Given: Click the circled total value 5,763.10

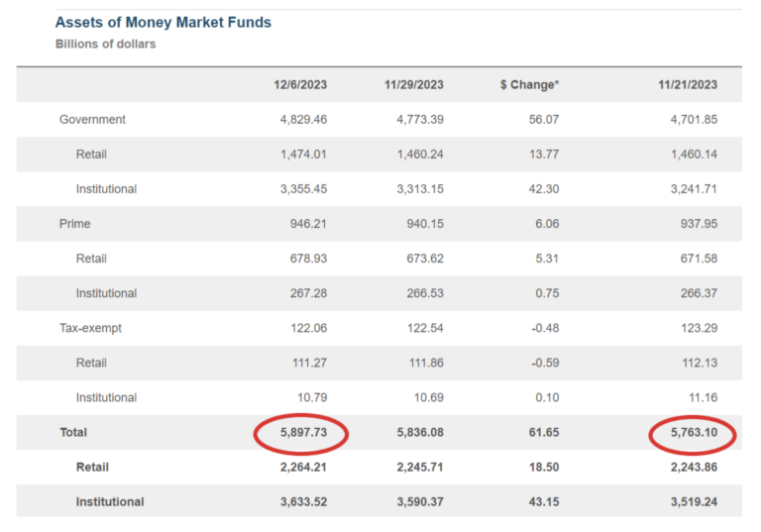Looking at the screenshot, I should click(694, 433).
